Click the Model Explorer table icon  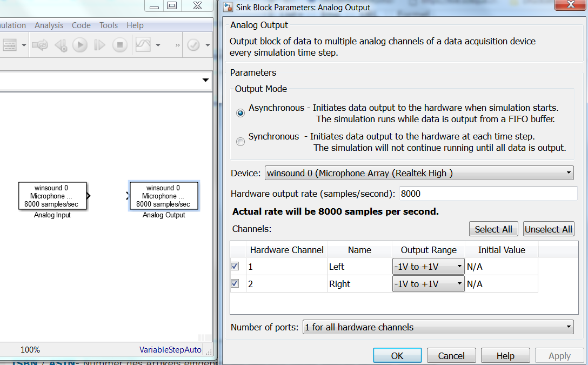click(x=10, y=45)
